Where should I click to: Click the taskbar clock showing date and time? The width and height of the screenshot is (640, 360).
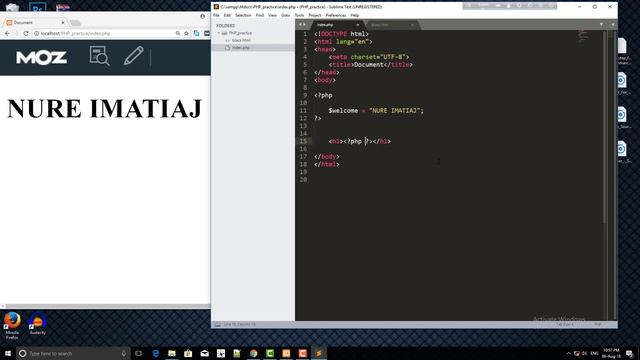(x=611, y=353)
